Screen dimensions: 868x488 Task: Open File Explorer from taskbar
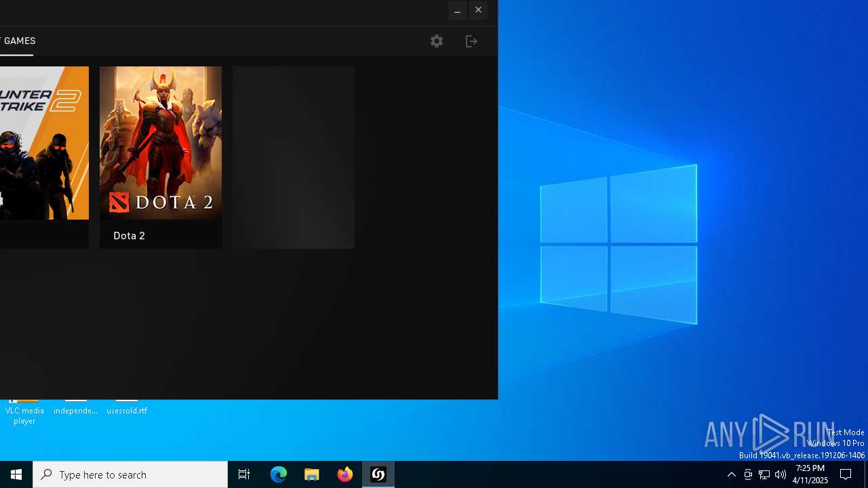pos(312,474)
